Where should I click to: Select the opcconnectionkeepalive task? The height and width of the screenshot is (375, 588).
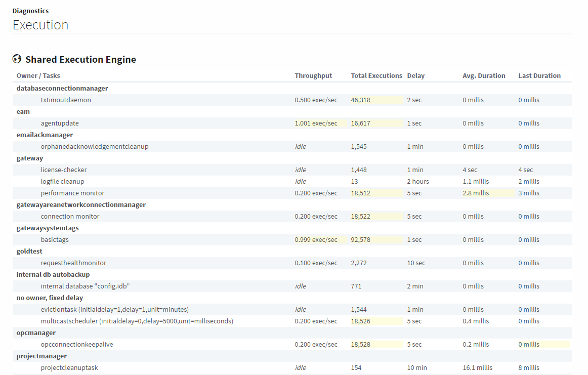(77, 345)
